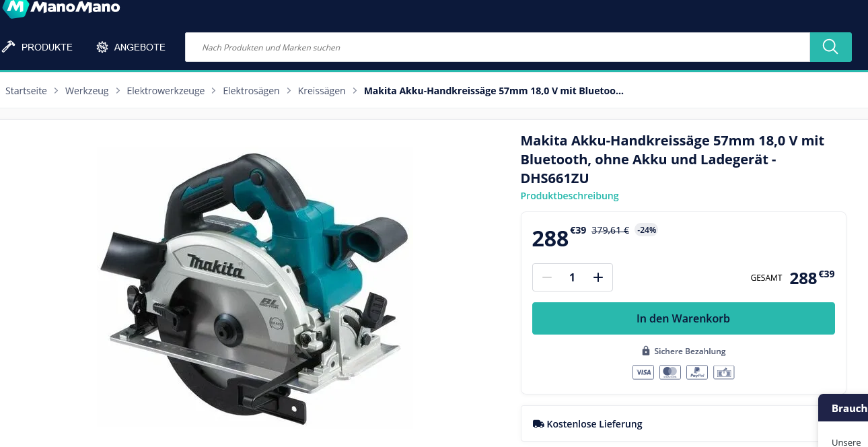Click the product search input field
This screenshot has height=447, width=868.
point(497,47)
